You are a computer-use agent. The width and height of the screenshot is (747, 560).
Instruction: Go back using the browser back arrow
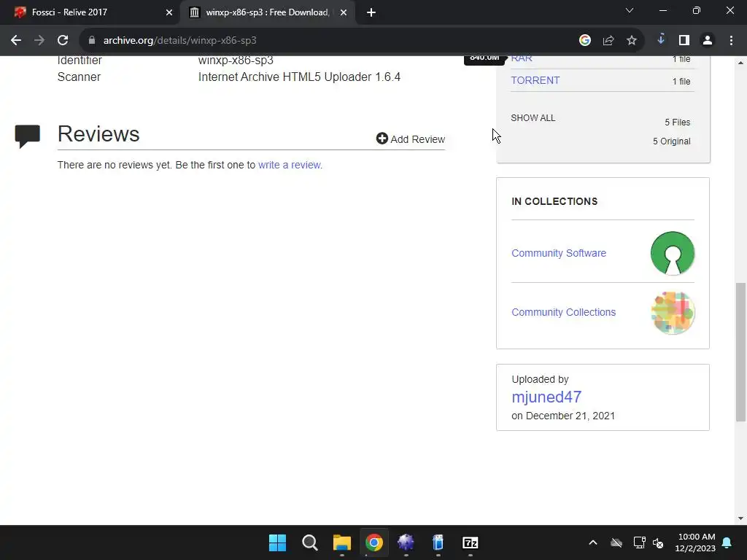click(16, 41)
